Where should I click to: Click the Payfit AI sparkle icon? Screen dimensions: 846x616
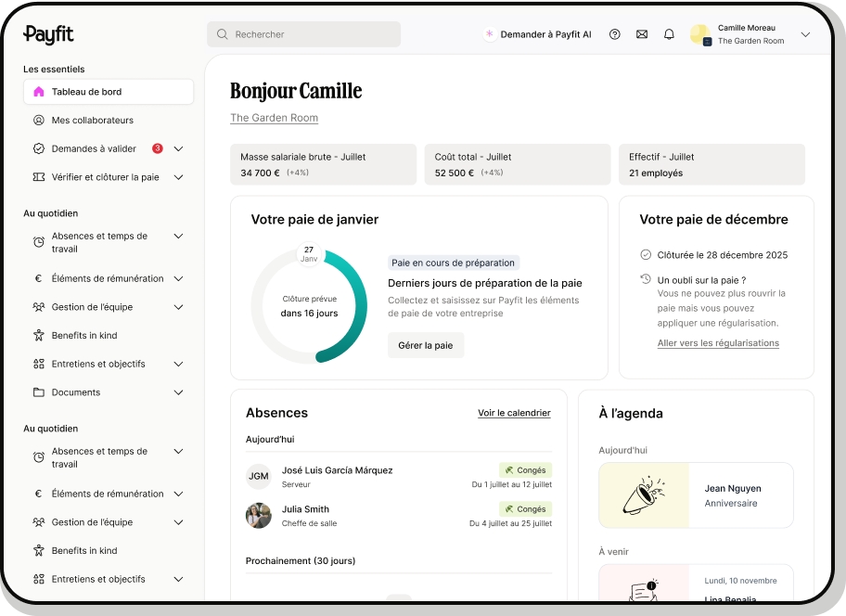click(x=490, y=34)
